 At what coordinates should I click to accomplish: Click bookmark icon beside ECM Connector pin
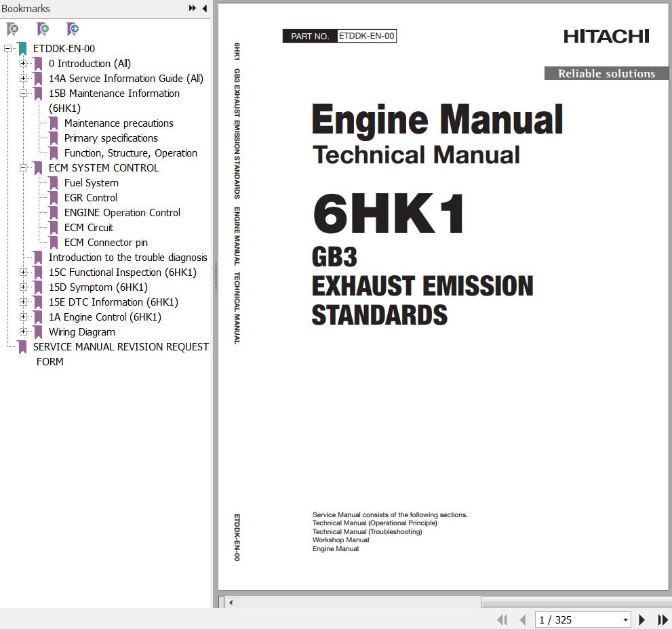(54, 243)
